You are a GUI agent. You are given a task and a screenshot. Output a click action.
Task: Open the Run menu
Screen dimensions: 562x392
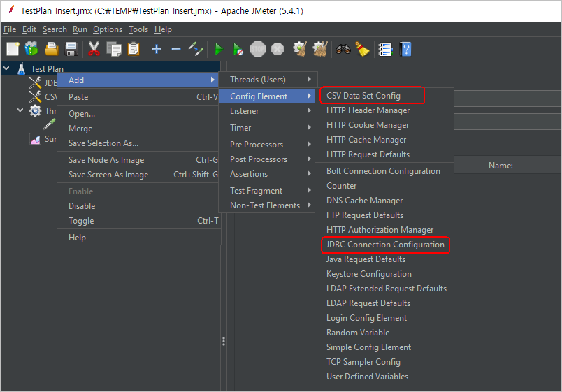click(x=80, y=29)
